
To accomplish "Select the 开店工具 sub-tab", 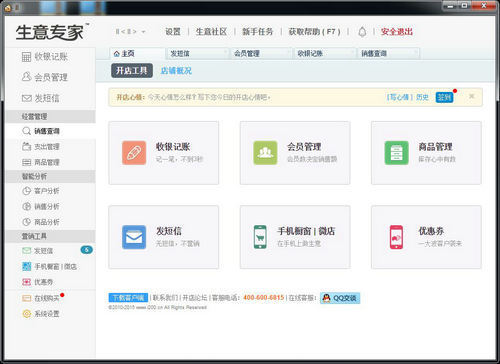I will coord(132,71).
